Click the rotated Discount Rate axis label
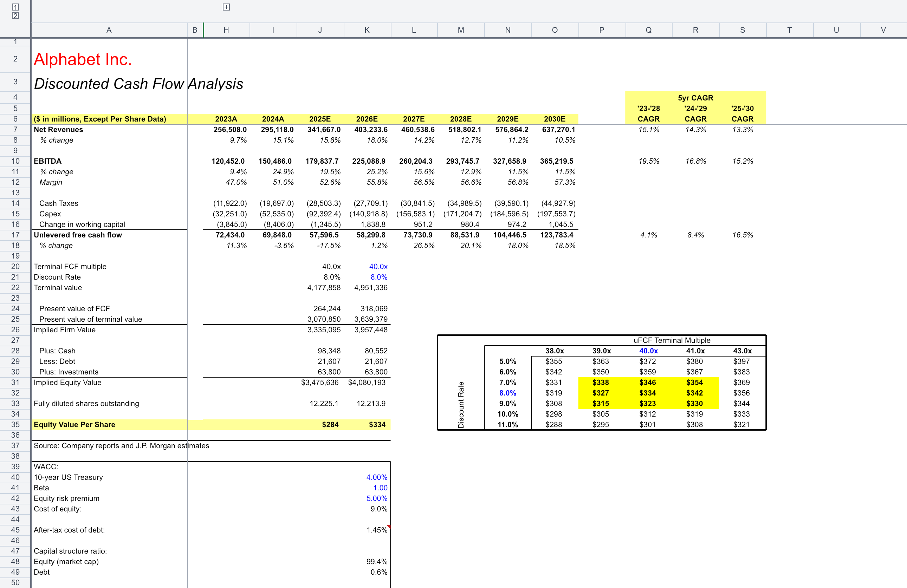The height and width of the screenshot is (588, 907). point(461,405)
